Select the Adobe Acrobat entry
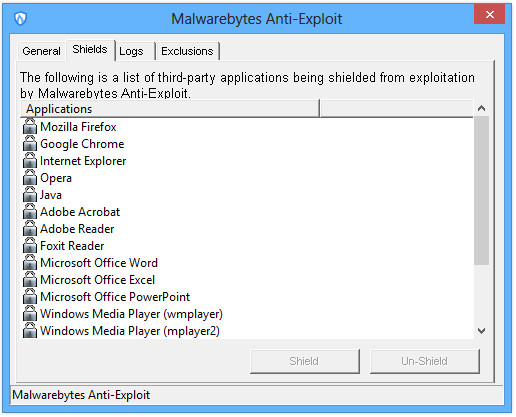Image resolution: width=516 pixels, height=417 pixels. (x=80, y=212)
